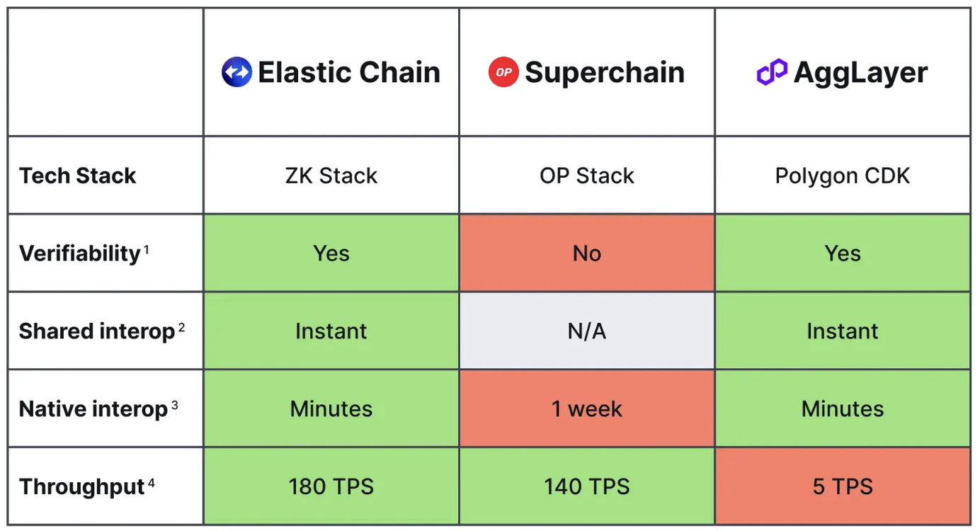
Task: Click the Elastic Chain column heading
Action: point(349,72)
